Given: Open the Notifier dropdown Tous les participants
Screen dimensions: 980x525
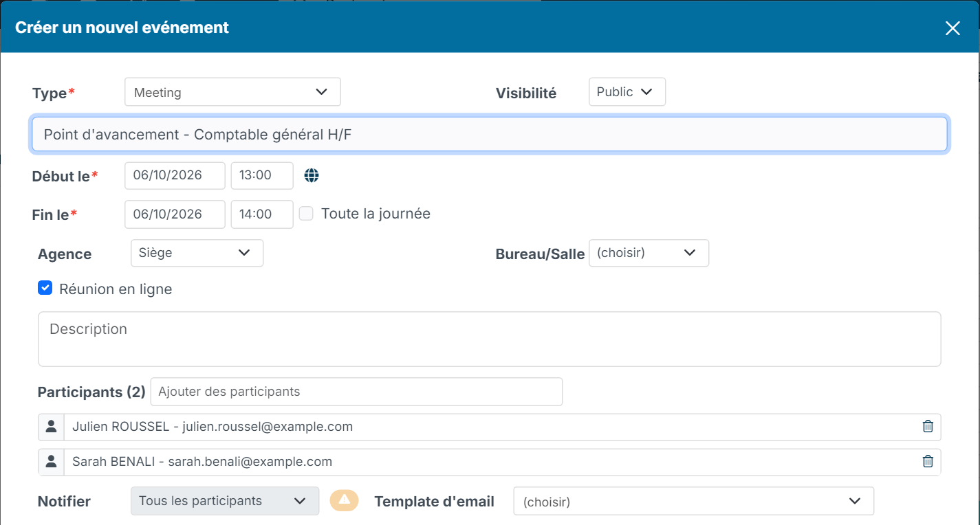Looking at the screenshot, I should (225, 501).
